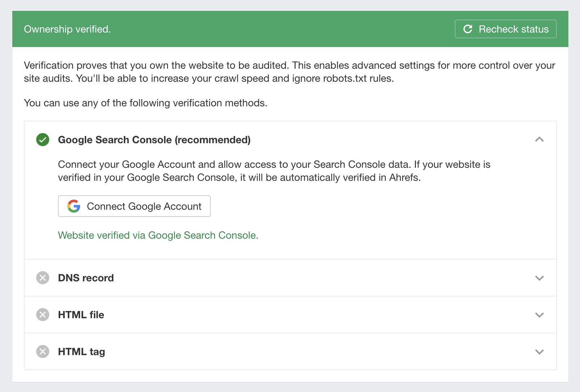The image size is (580, 392).
Task: Click the Verification proves ownership description paragraph
Action: point(289,72)
